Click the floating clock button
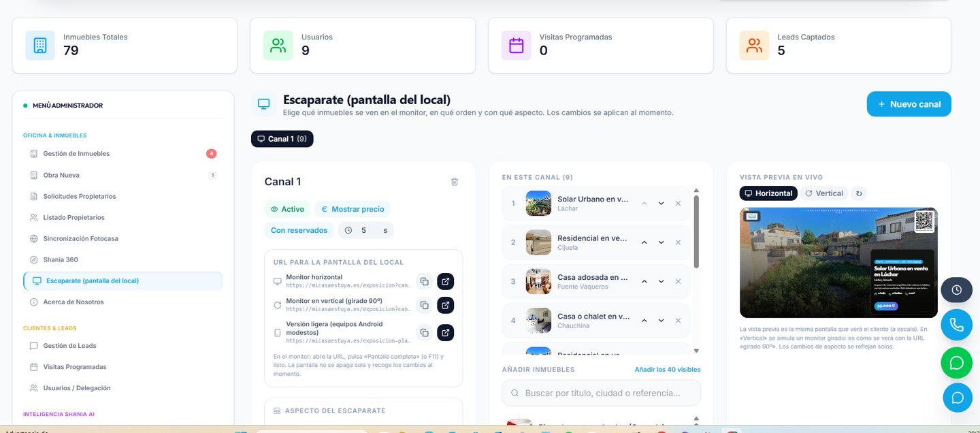Image resolution: width=980 pixels, height=433 pixels. (x=956, y=290)
